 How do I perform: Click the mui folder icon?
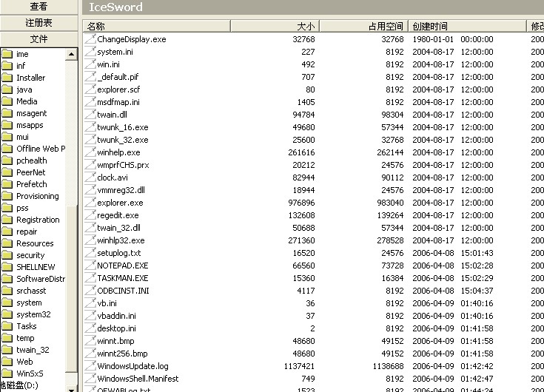(x=7, y=137)
